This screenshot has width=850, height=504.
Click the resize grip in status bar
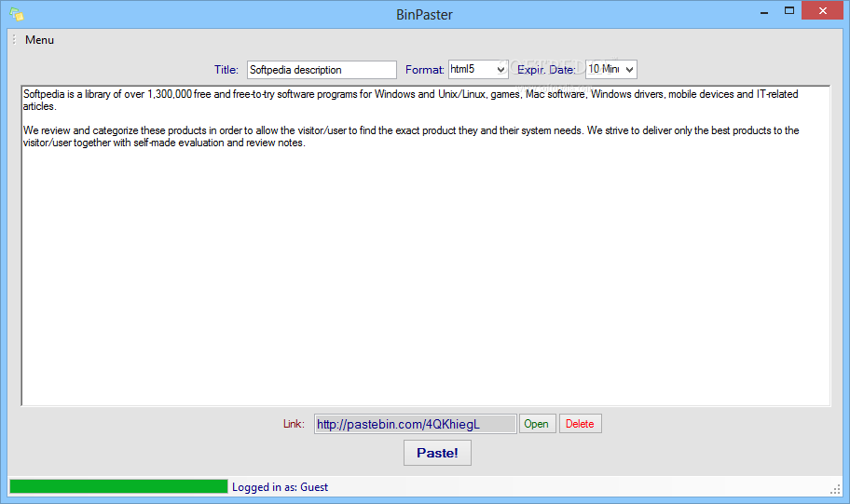point(835,489)
